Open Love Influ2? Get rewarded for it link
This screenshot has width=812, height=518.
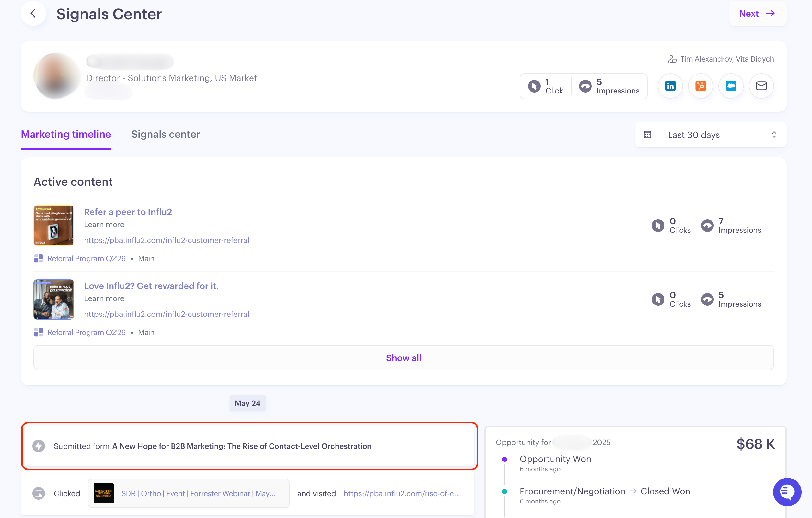(151, 286)
